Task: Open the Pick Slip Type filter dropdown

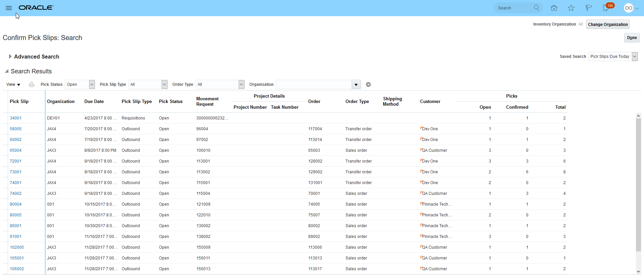Action: pyautogui.click(x=164, y=84)
